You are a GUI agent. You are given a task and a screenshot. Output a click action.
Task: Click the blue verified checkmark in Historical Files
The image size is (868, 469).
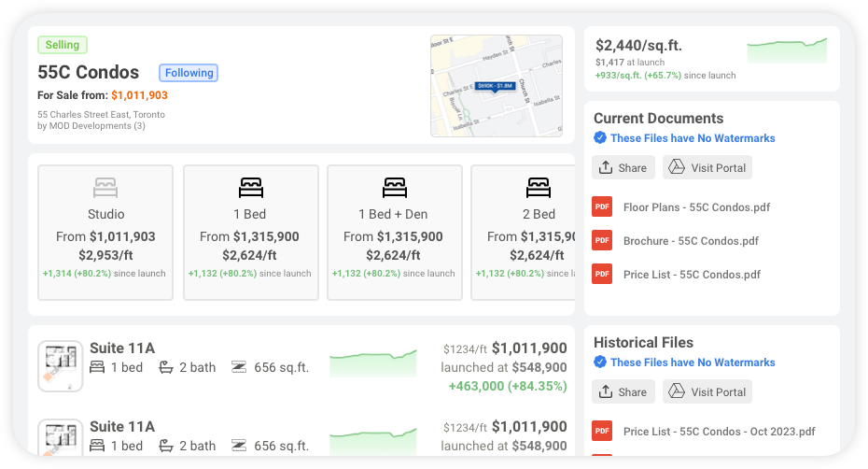(600, 362)
